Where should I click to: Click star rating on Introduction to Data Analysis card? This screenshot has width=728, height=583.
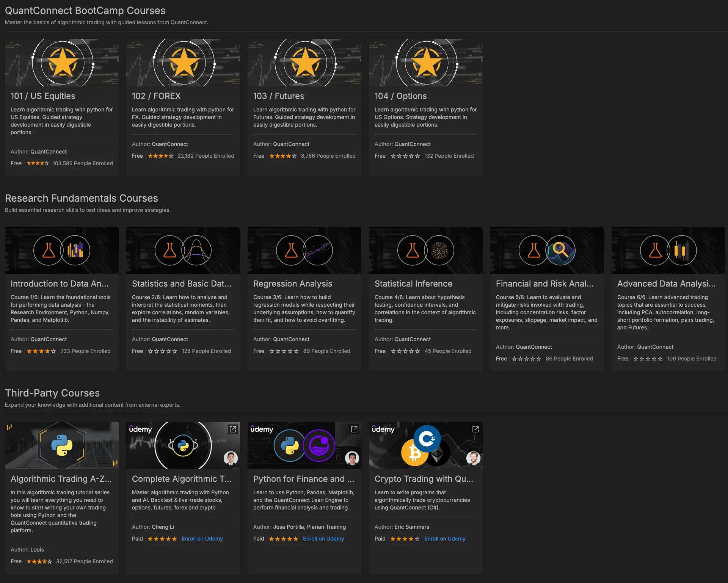pos(41,351)
